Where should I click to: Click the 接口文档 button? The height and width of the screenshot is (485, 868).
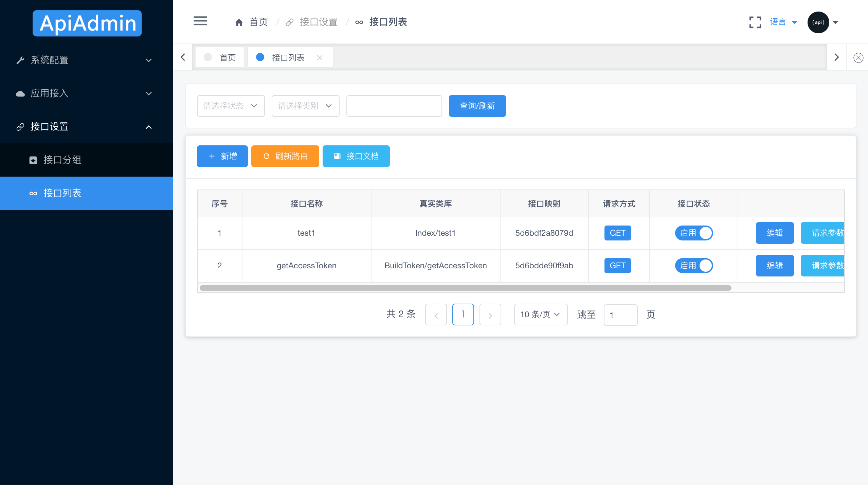tap(356, 156)
